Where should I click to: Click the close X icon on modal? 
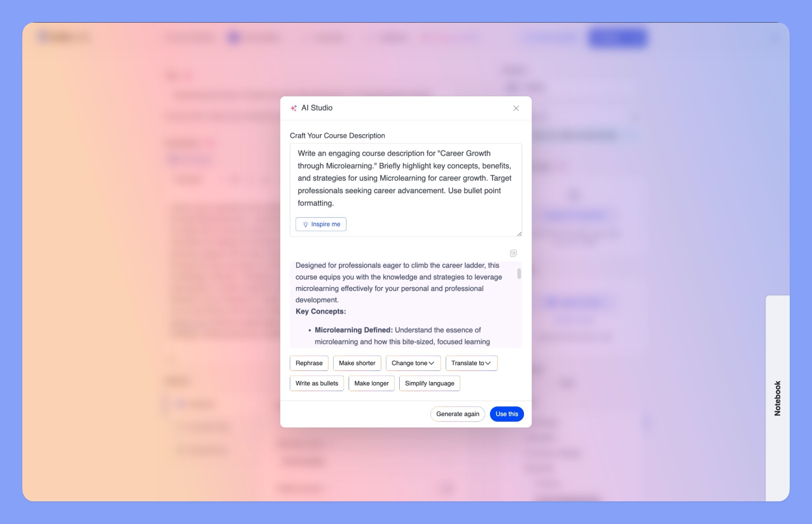516,108
